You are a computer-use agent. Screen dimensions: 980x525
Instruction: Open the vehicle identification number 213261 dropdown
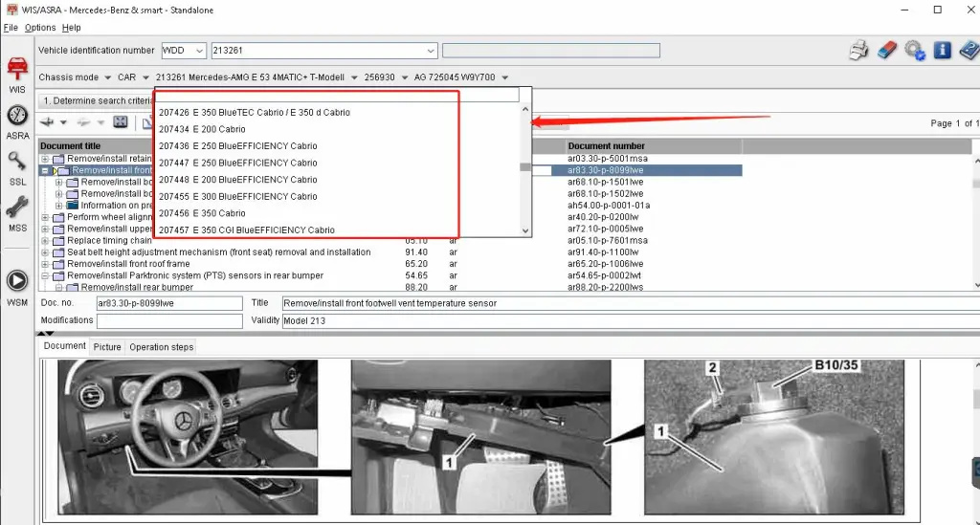(431, 51)
